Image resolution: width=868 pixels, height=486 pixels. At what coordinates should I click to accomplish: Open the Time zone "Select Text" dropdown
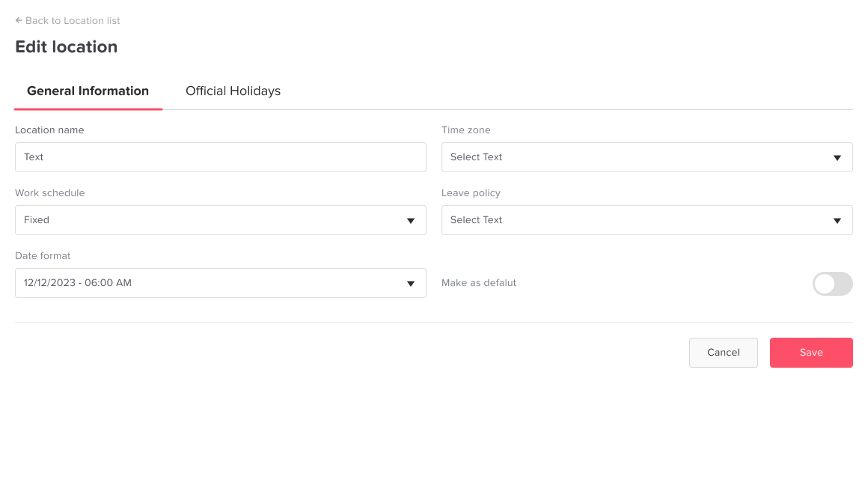[x=636, y=157]
